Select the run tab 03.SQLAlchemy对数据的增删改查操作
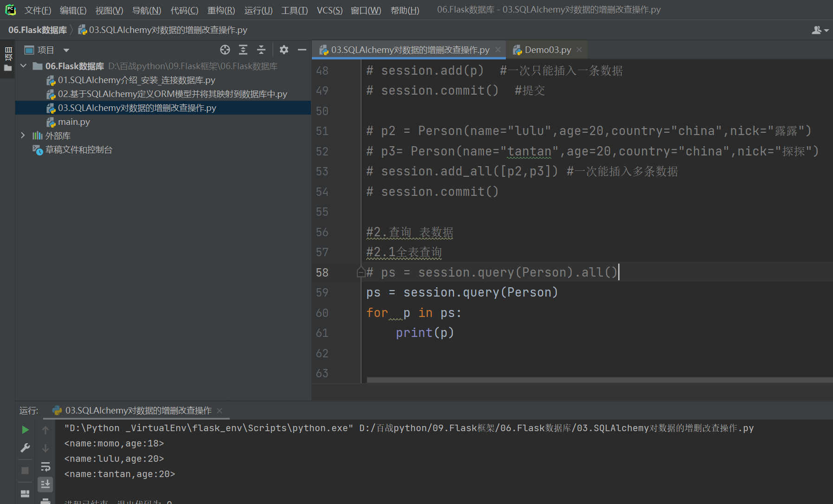The image size is (833, 504). tap(138, 411)
